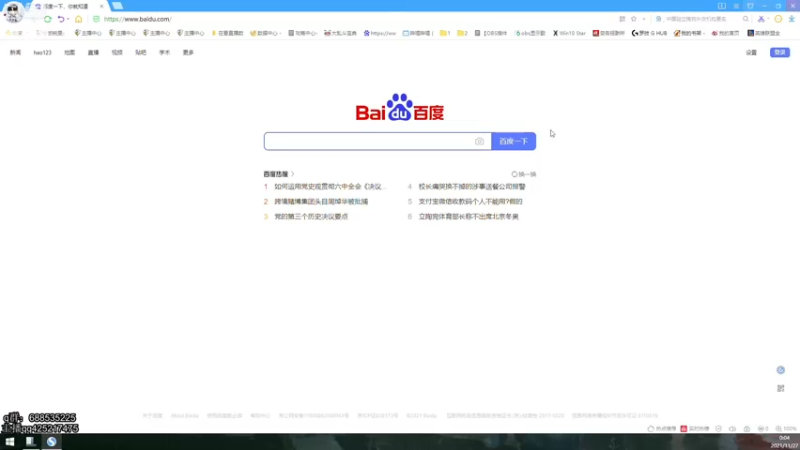
Task: Open the dropdown arrow next to bookmark star
Action: coord(644,19)
